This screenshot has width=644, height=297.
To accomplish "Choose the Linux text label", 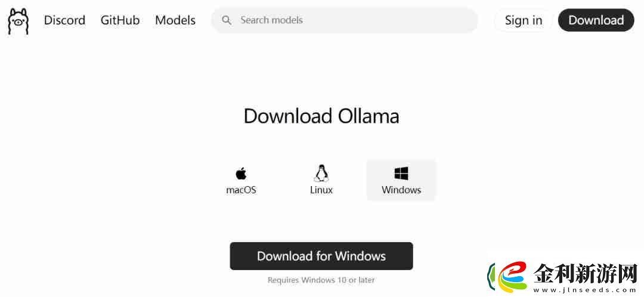I will point(321,190).
